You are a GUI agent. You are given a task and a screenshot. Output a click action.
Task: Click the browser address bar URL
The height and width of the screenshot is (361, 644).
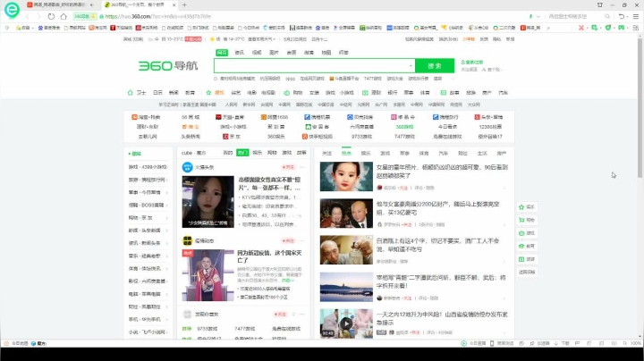click(x=158, y=16)
